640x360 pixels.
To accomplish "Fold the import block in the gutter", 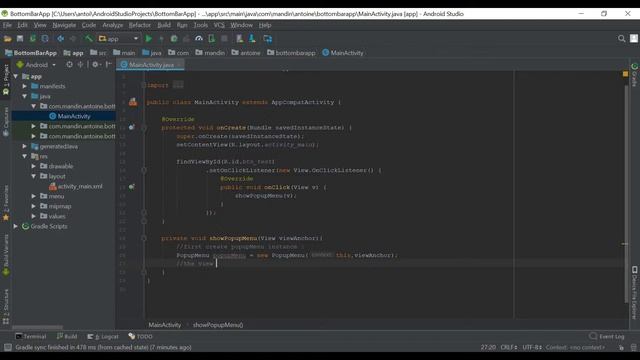I will 144,85.
